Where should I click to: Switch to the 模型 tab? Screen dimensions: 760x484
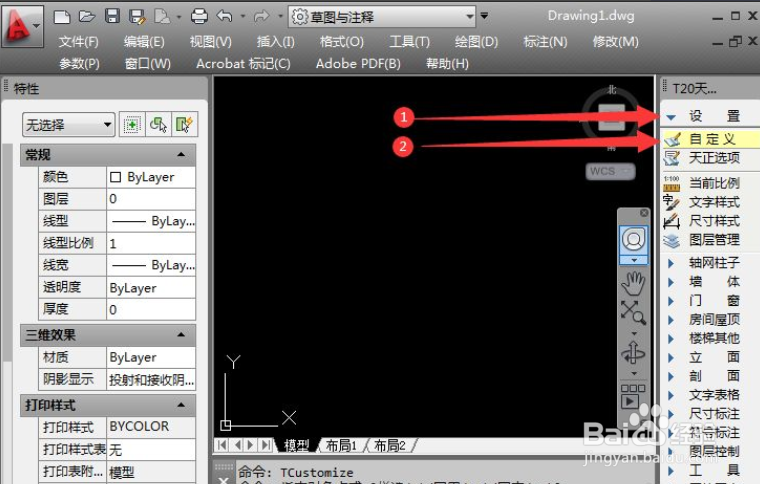(x=296, y=445)
